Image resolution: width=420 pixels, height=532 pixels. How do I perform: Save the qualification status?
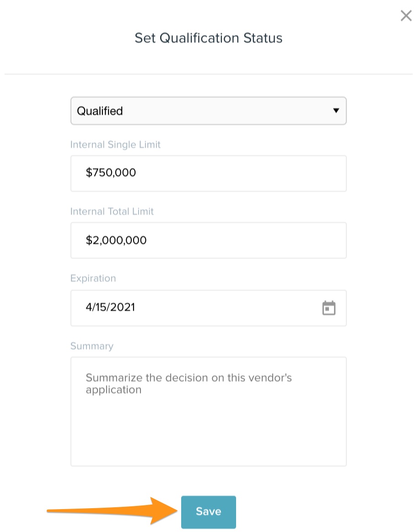tap(208, 512)
